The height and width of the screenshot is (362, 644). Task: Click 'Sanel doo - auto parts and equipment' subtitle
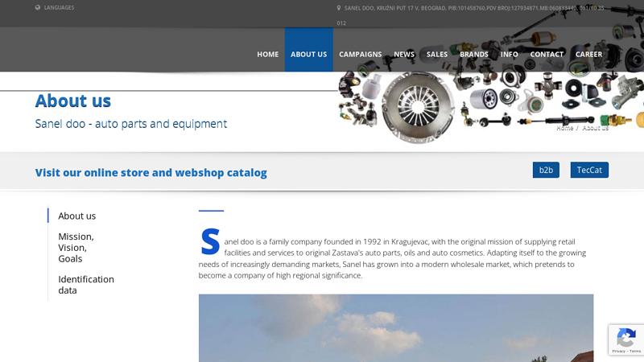[x=131, y=124]
